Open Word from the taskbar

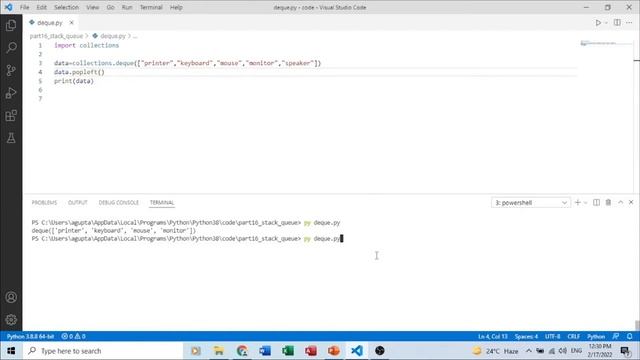click(x=265, y=351)
